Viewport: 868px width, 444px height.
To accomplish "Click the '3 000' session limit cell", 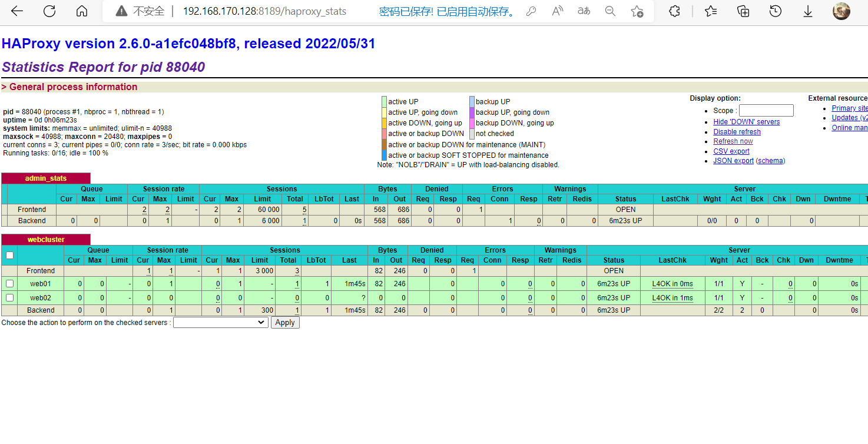I will coord(260,271).
